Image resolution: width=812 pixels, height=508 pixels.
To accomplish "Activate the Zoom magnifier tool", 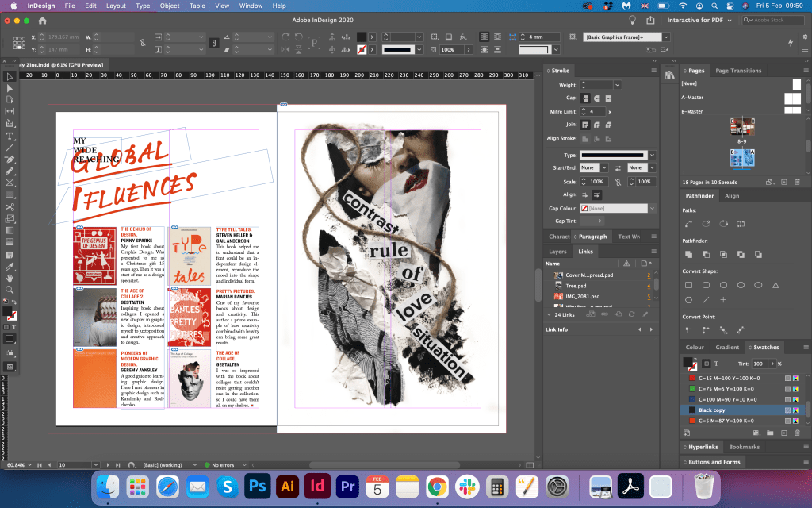I will [10, 290].
